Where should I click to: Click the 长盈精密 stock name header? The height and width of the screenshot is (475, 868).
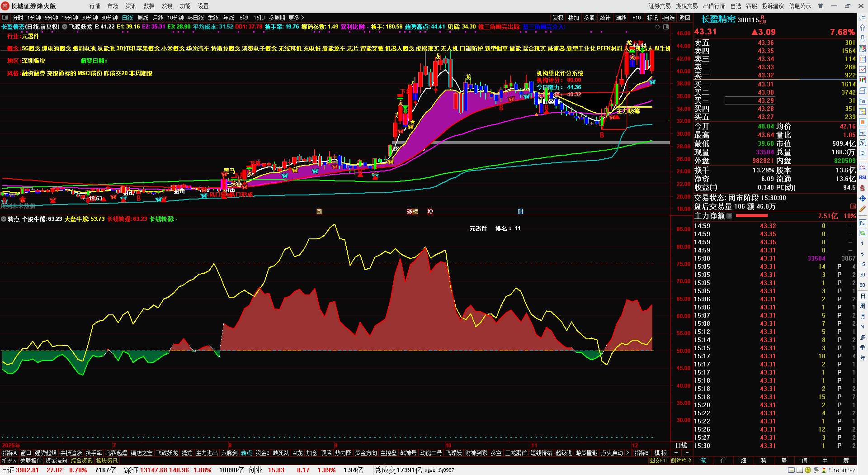[x=718, y=19]
